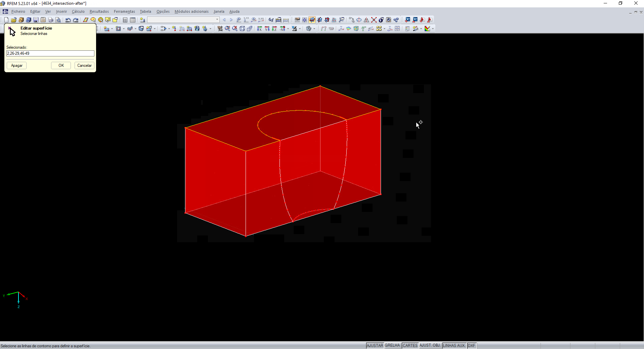This screenshot has width=644, height=349.
Task: Open the load case combo box
Action: (183, 20)
